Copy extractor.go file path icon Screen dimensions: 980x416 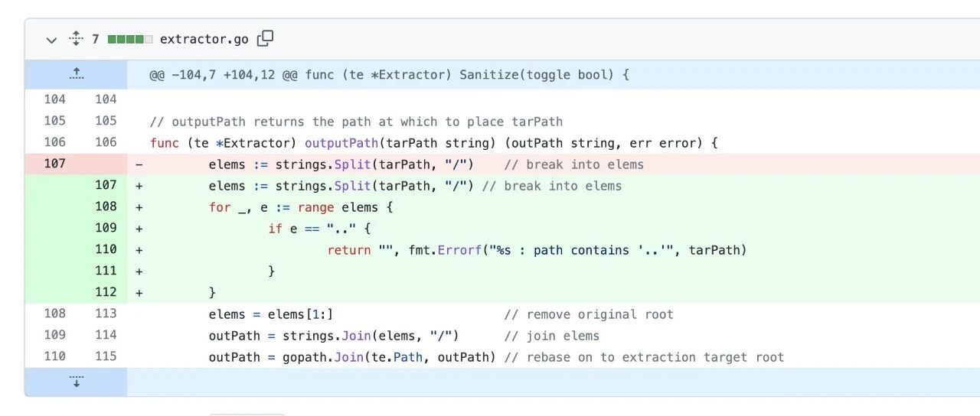pyautogui.click(x=265, y=38)
